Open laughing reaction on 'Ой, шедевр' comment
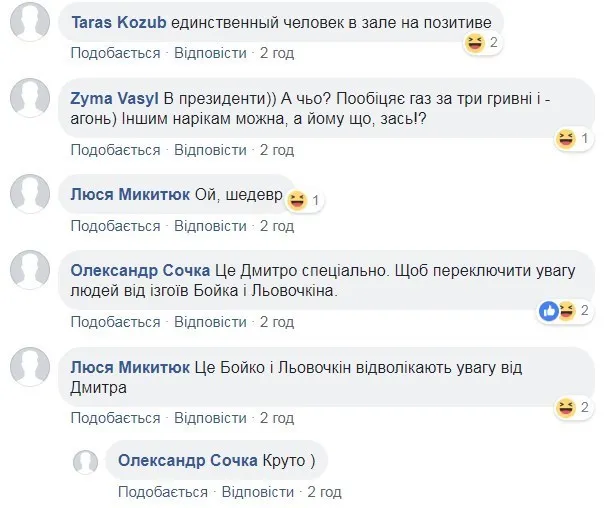This screenshot has width=607, height=508. (x=298, y=201)
